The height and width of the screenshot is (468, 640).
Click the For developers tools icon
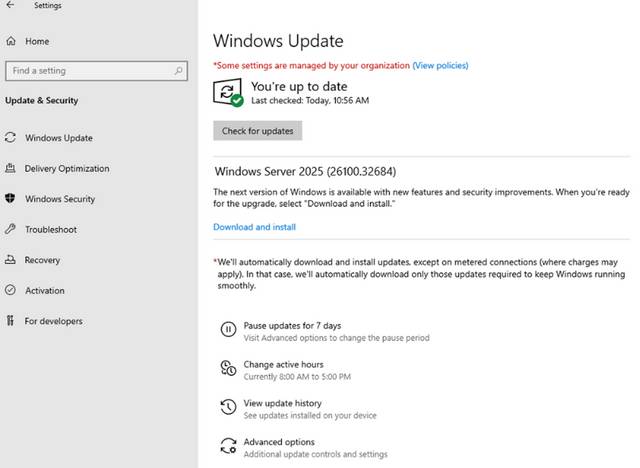click(x=10, y=321)
